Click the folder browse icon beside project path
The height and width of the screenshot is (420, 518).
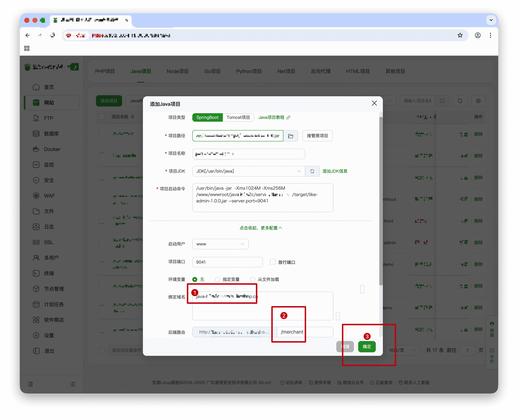pos(290,136)
